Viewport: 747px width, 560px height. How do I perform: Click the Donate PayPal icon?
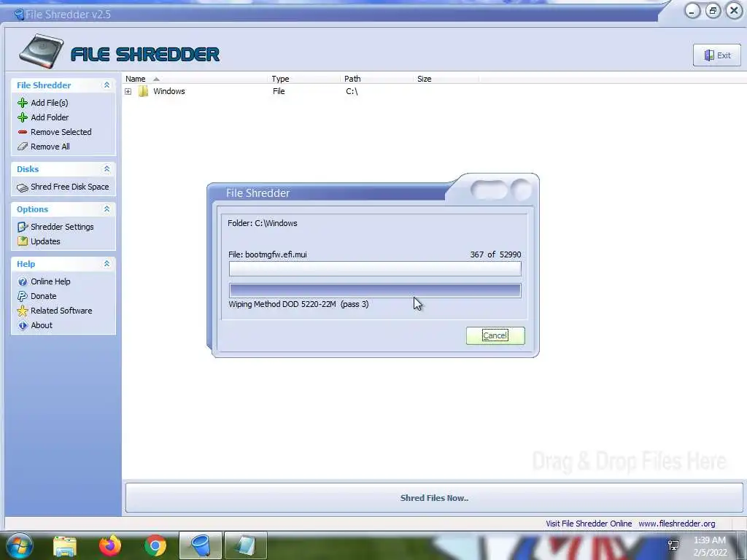point(23,296)
